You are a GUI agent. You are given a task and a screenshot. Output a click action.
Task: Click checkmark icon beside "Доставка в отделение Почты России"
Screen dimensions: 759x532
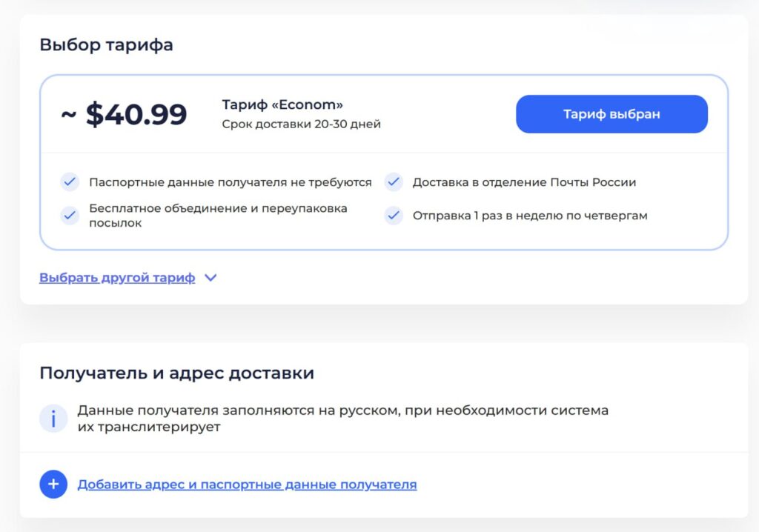tap(394, 182)
